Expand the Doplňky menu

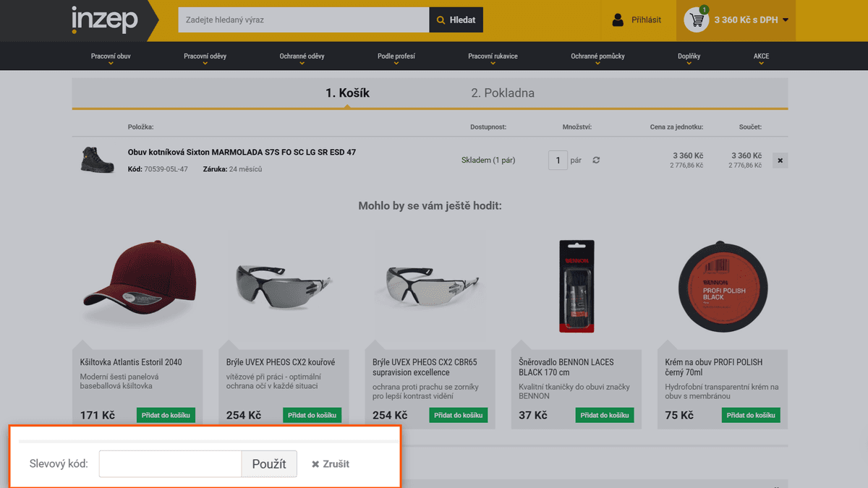pyautogui.click(x=689, y=56)
